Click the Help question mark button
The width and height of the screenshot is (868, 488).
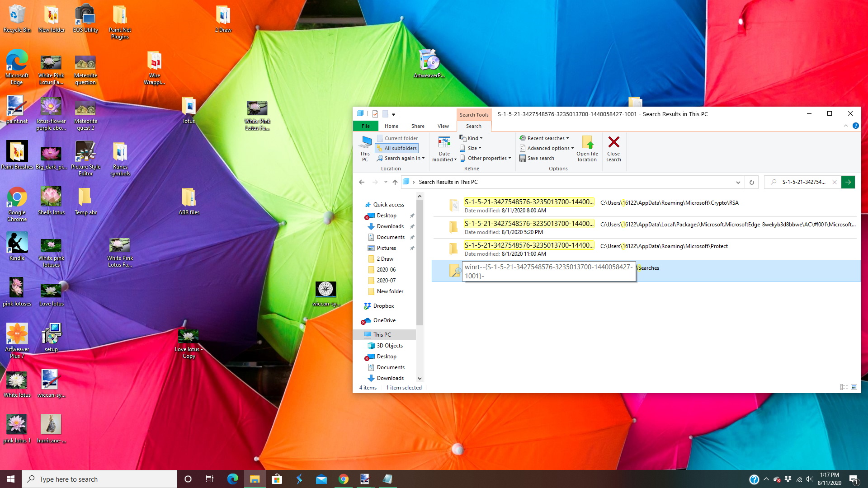coord(855,126)
